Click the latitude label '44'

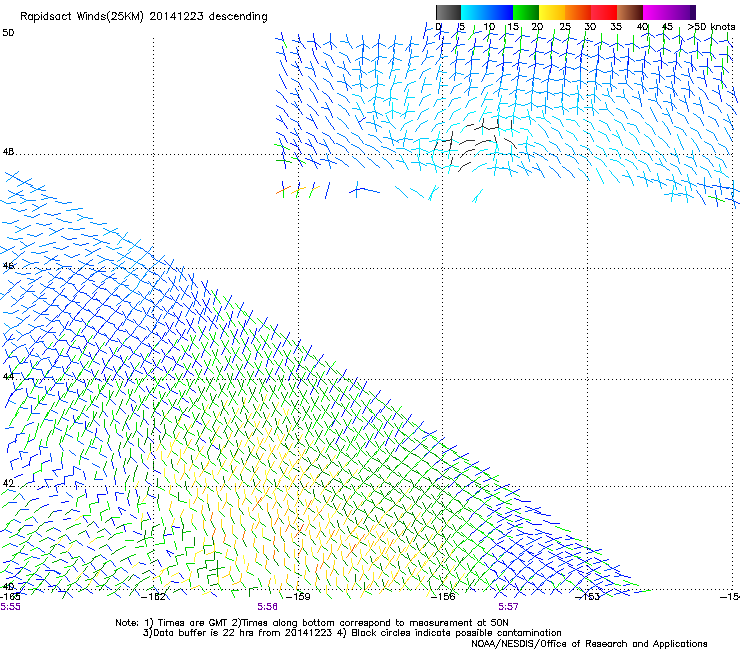pos(8,377)
